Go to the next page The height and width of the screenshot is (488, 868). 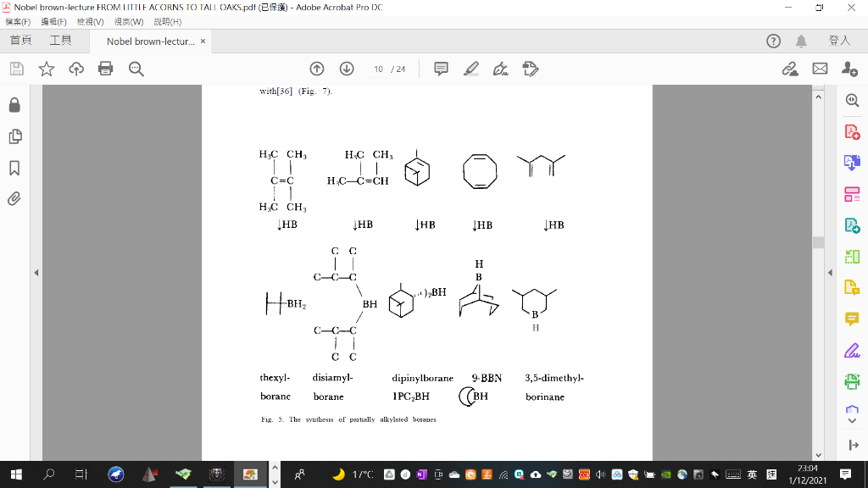[347, 69]
